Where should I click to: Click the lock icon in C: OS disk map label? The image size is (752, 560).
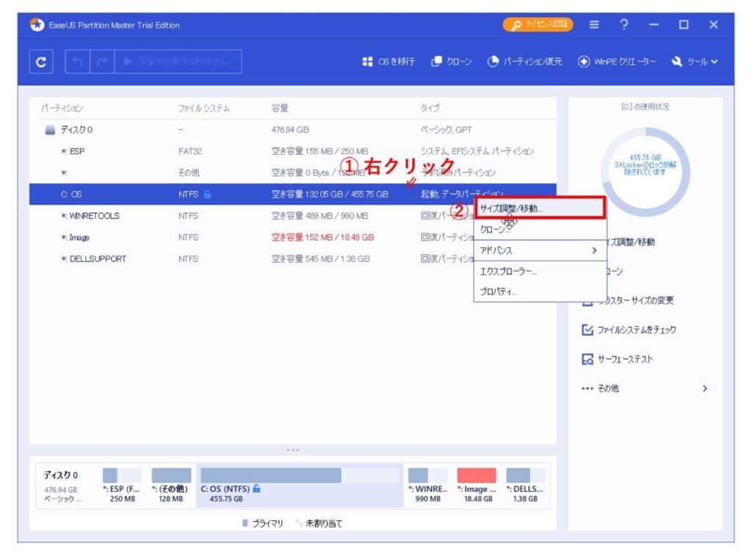(x=256, y=489)
